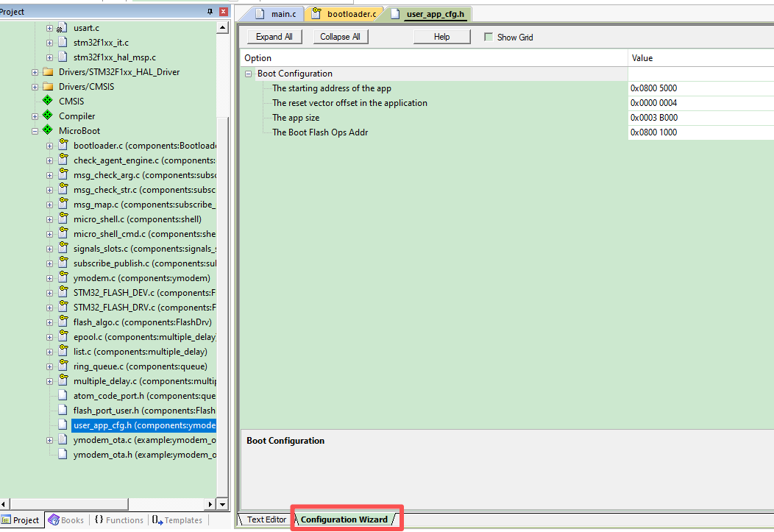774x532 pixels.
Task: Expand the Compiler tree node
Action: click(35, 116)
